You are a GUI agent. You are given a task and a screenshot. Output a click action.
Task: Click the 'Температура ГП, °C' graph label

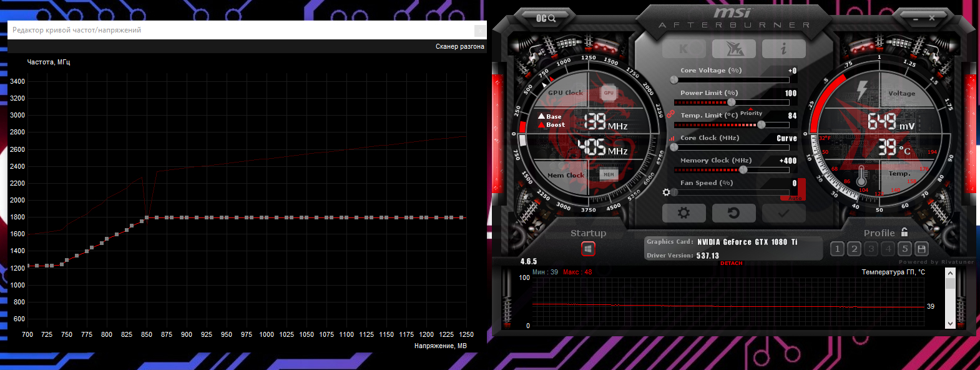(x=893, y=272)
